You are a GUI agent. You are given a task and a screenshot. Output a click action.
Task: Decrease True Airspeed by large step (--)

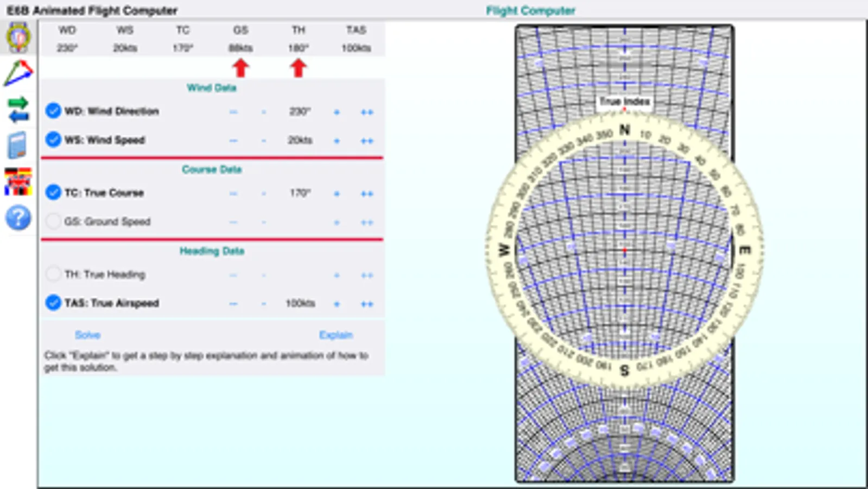233,304
